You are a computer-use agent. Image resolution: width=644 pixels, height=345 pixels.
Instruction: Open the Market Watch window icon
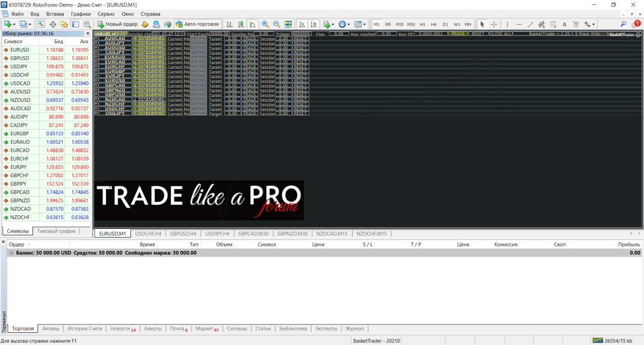click(41, 24)
